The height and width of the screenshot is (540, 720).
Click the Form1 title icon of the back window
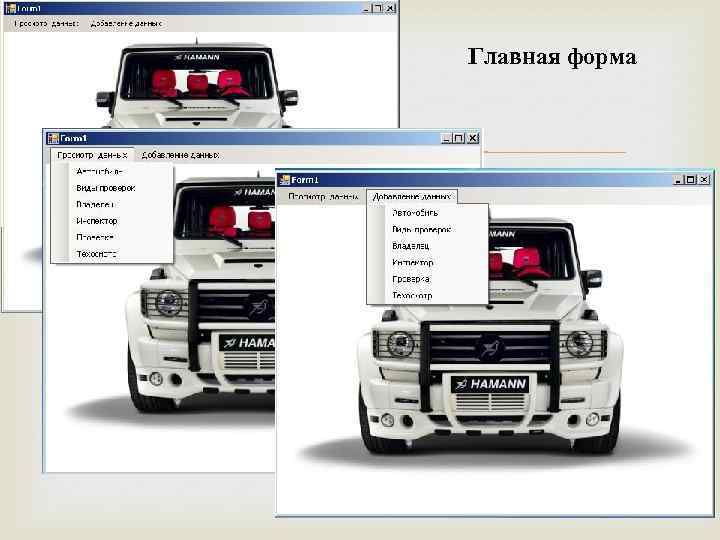[11, 8]
